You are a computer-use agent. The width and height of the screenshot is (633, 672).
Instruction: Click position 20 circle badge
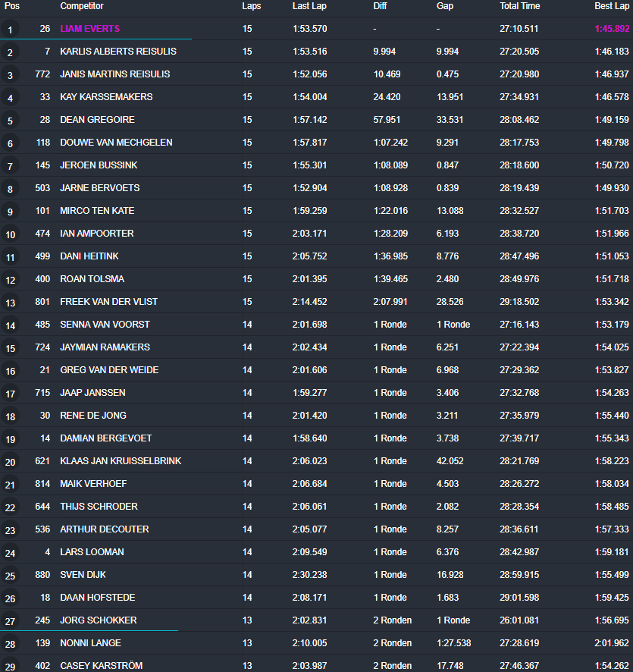click(10, 461)
